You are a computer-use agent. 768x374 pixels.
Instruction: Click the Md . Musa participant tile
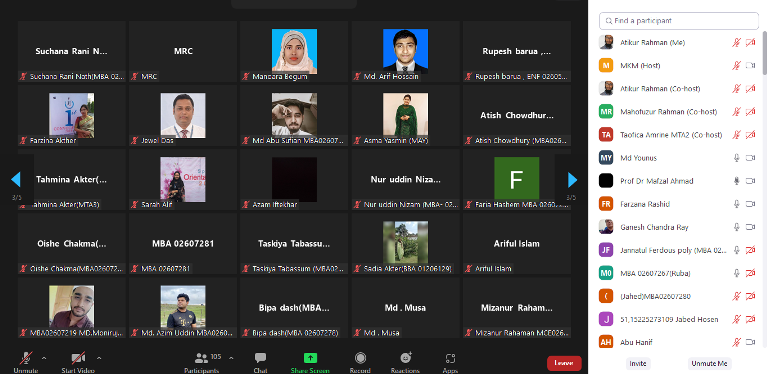point(406,307)
